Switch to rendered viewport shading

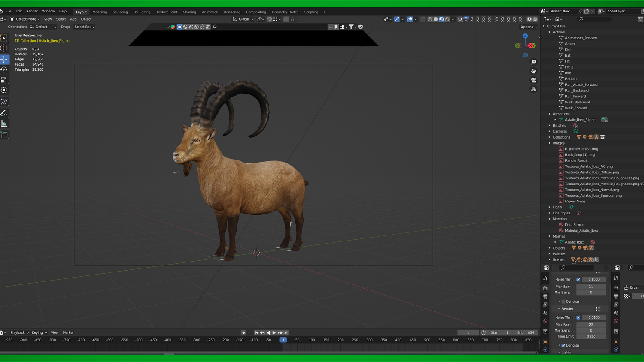click(x=447, y=19)
